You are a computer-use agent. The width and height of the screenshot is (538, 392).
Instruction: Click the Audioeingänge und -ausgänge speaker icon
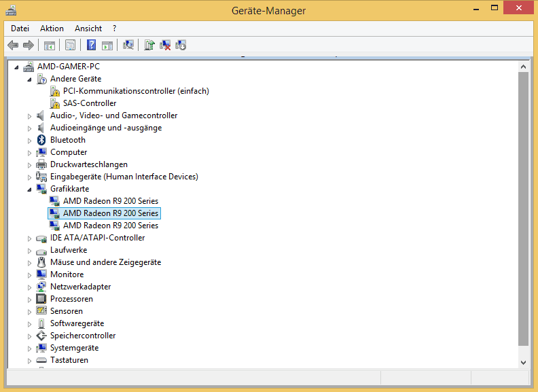click(x=41, y=128)
